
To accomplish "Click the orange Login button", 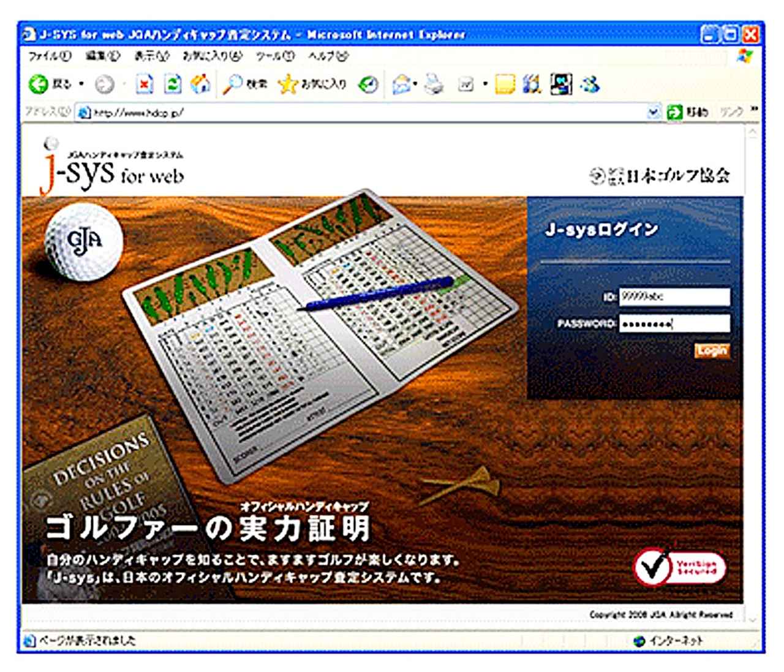I will coord(712,351).
